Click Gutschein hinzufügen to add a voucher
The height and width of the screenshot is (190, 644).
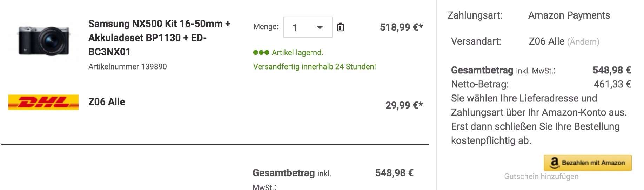coord(541,176)
